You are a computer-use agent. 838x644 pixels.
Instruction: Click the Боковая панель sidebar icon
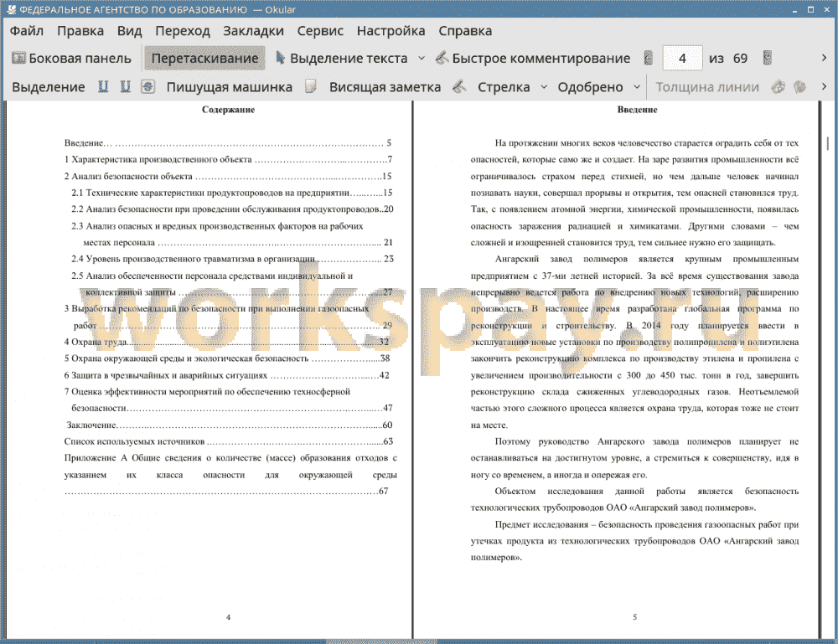[x=18, y=58]
